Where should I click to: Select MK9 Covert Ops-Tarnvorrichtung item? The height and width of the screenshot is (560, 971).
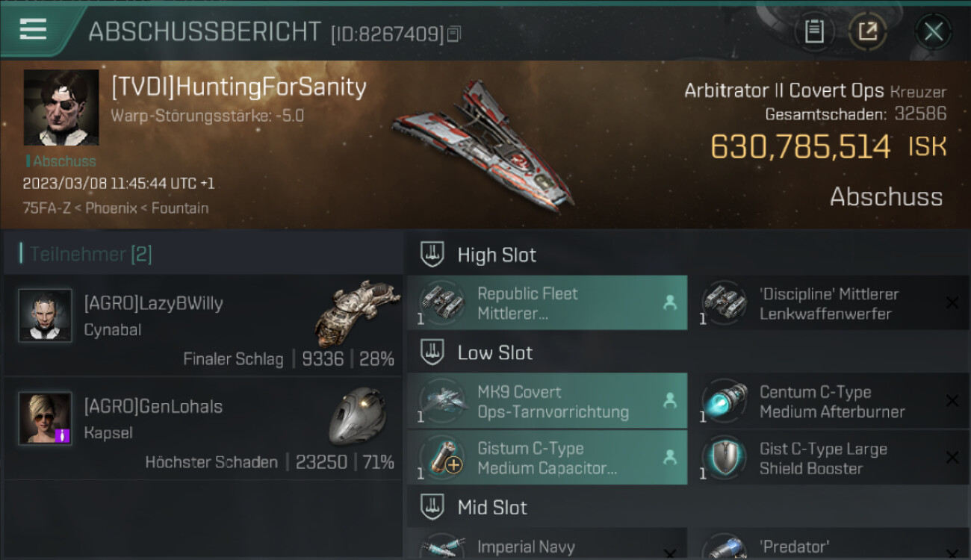point(547,401)
